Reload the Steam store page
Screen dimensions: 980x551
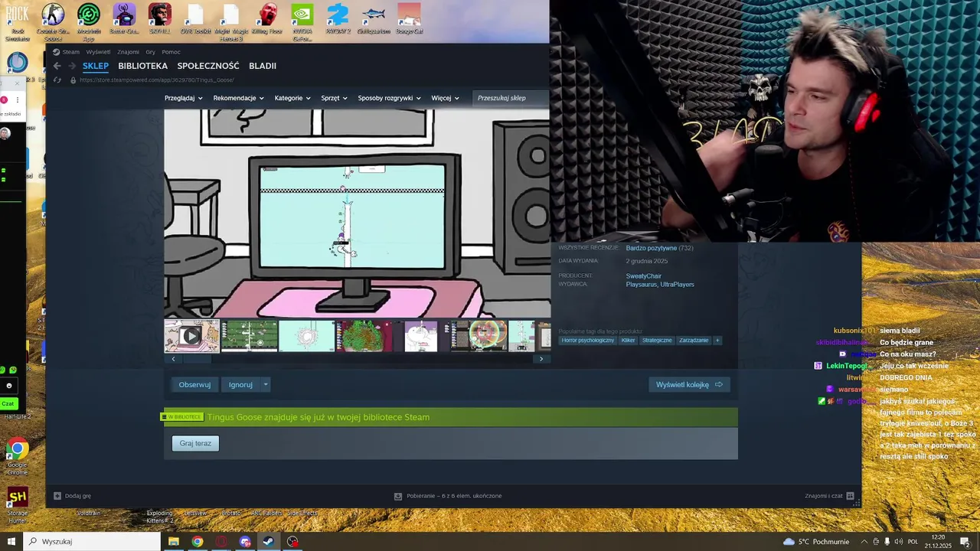point(57,80)
